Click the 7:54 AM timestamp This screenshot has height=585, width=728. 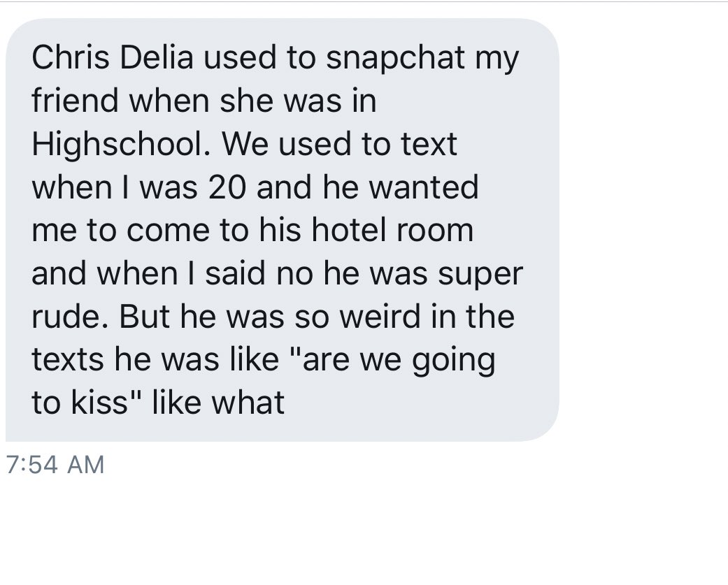[x=55, y=464]
